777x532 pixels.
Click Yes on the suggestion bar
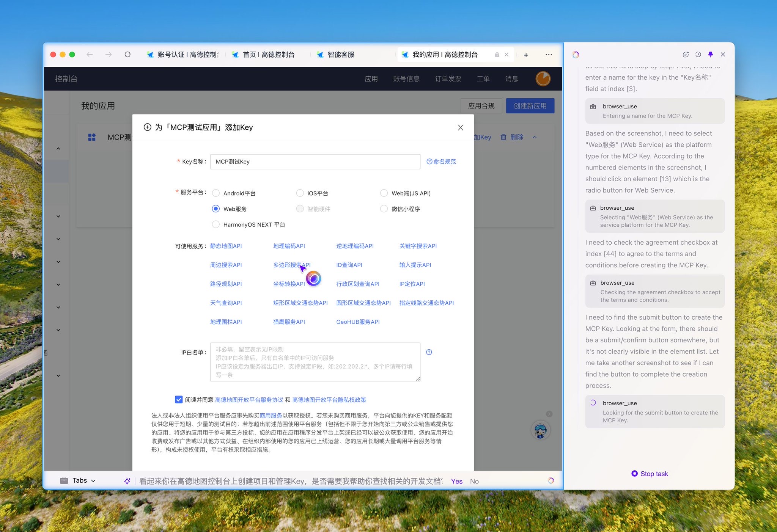[456, 481]
